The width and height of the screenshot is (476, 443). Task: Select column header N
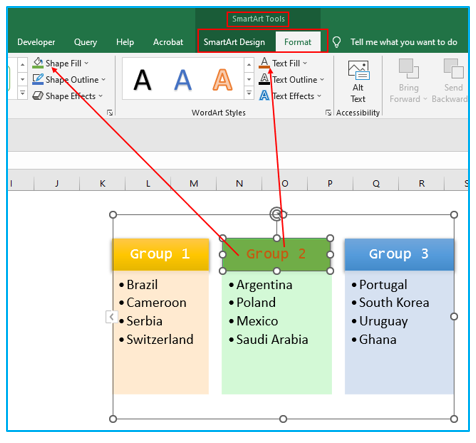click(x=239, y=183)
